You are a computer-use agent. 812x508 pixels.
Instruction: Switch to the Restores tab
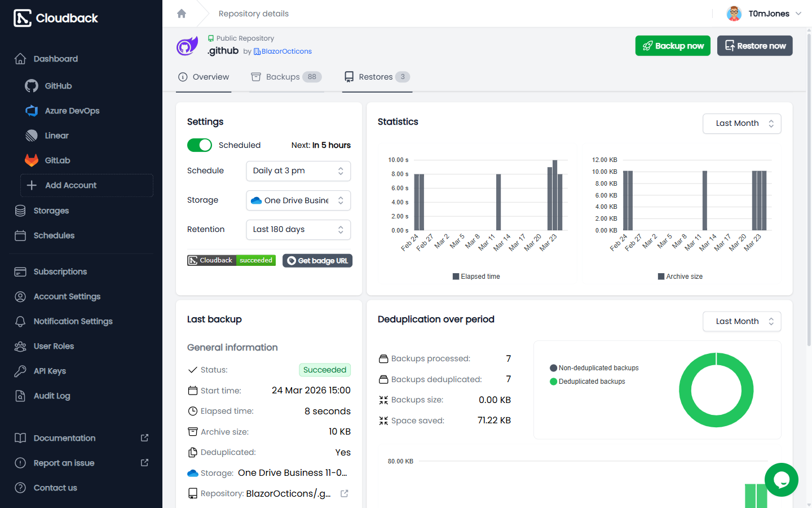(377, 77)
